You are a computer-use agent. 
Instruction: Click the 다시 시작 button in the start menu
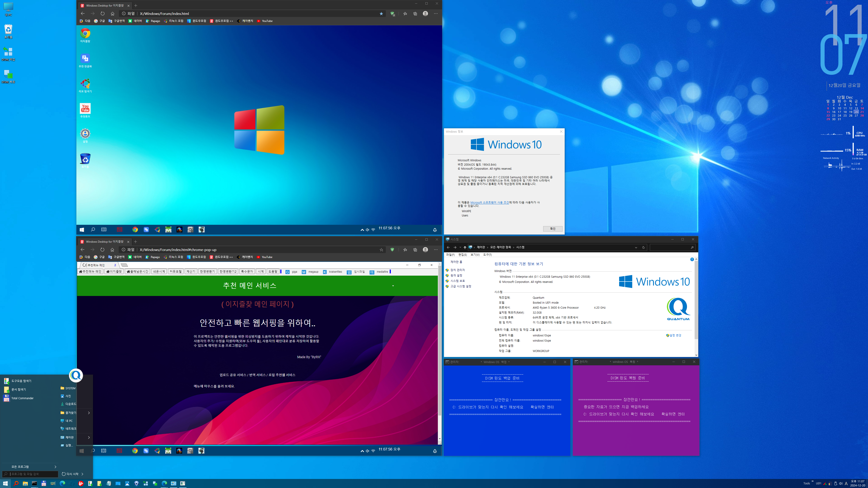tap(70, 474)
